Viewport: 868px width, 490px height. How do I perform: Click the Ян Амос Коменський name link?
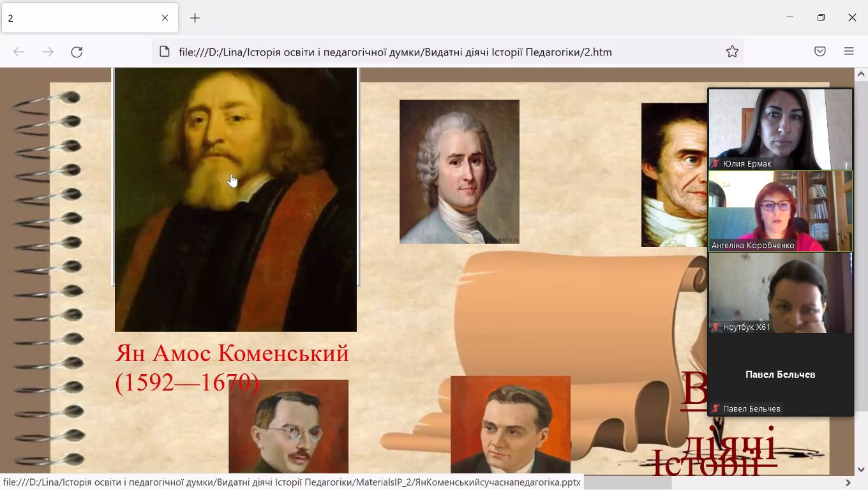point(232,353)
